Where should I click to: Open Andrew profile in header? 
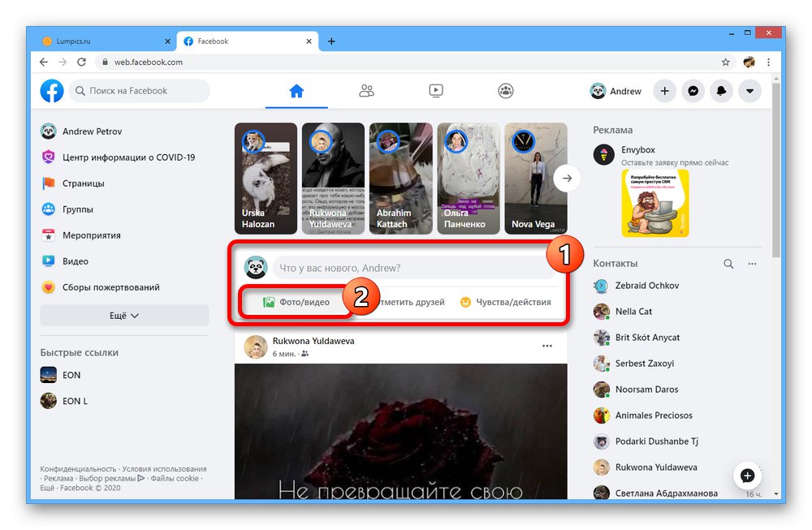(615, 91)
